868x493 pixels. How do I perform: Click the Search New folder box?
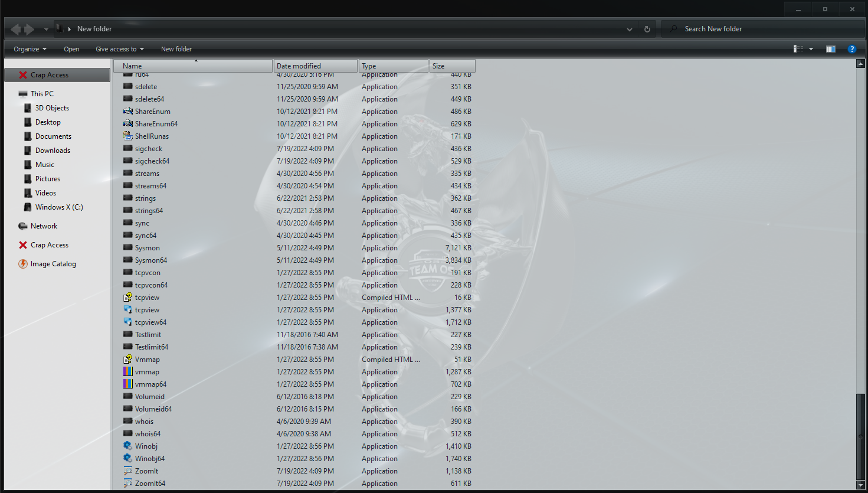pyautogui.click(x=763, y=29)
